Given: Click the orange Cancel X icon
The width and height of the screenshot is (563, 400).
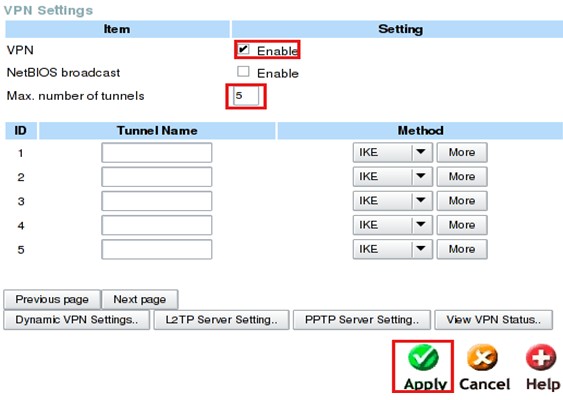Looking at the screenshot, I should [x=482, y=358].
